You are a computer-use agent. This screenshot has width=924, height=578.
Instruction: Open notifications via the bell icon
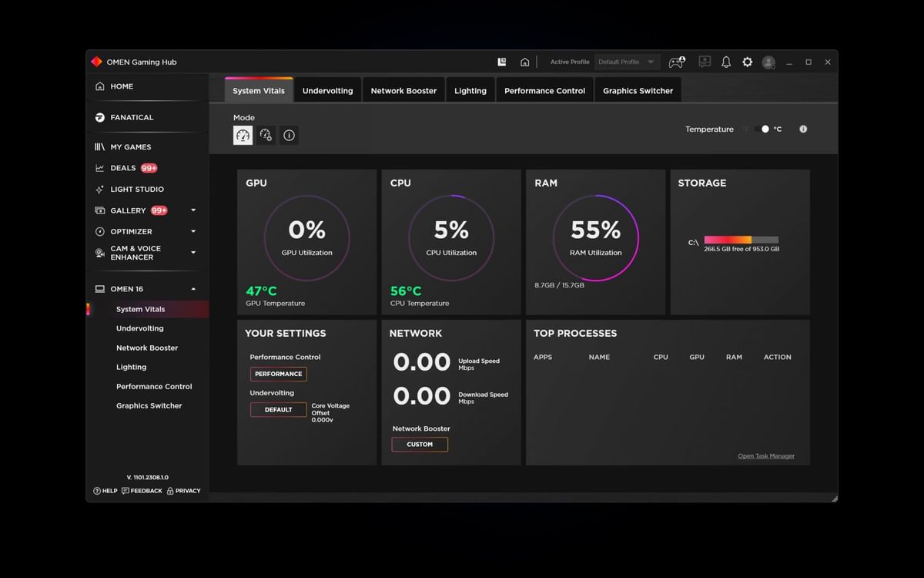[726, 62]
